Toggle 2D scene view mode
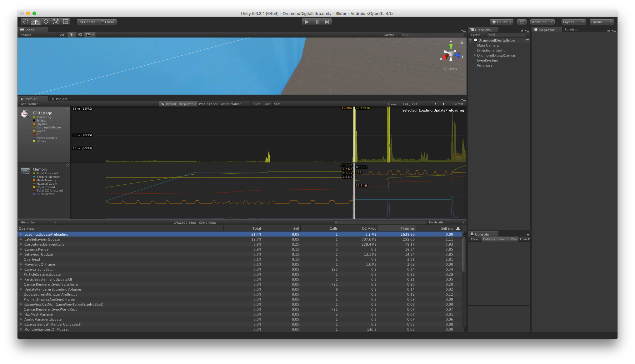The width and height of the screenshot is (635, 364). point(62,35)
